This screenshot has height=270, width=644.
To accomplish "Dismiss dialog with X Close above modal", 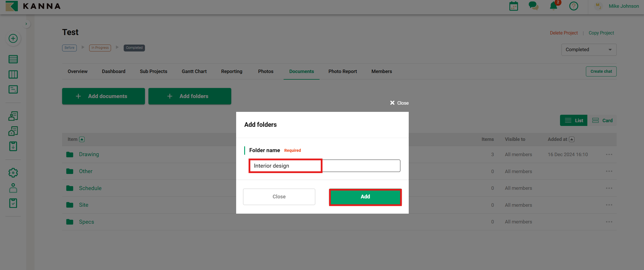I will click(x=399, y=103).
